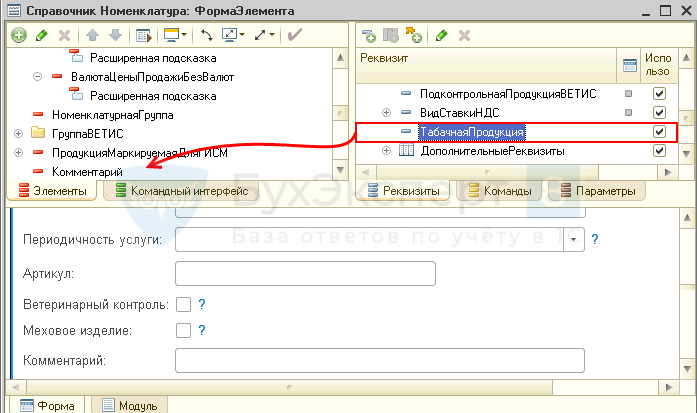The image size is (697, 413).
Task: Click attributes list horizontal scrollbar right arrow
Action: point(668,172)
